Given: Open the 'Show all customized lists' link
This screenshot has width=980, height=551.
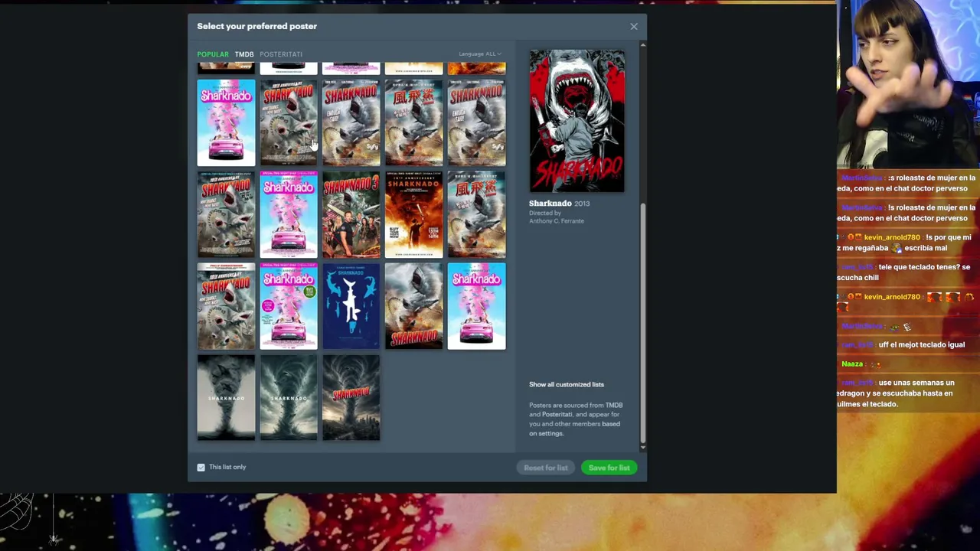Looking at the screenshot, I should pos(567,384).
